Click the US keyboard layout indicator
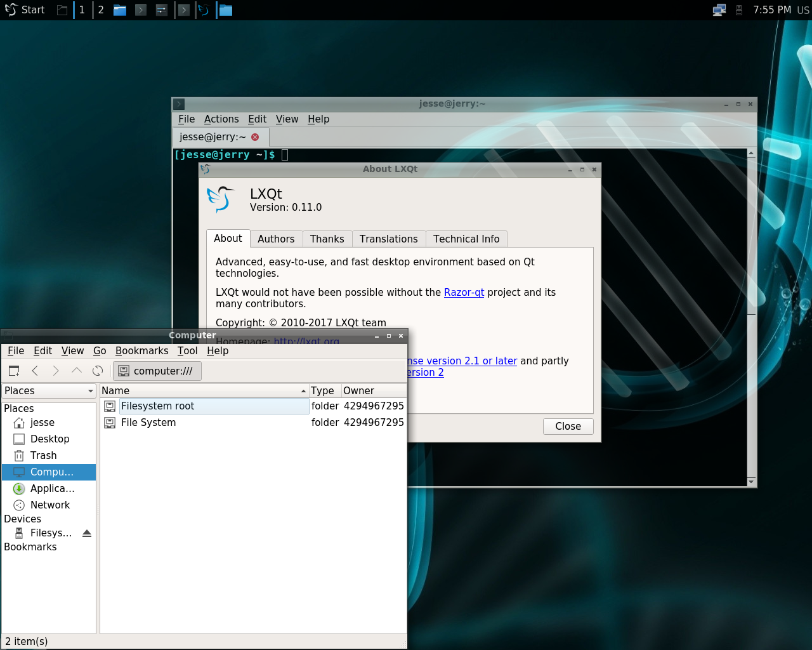The height and width of the screenshot is (650, 812). pyautogui.click(x=803, y=10)
